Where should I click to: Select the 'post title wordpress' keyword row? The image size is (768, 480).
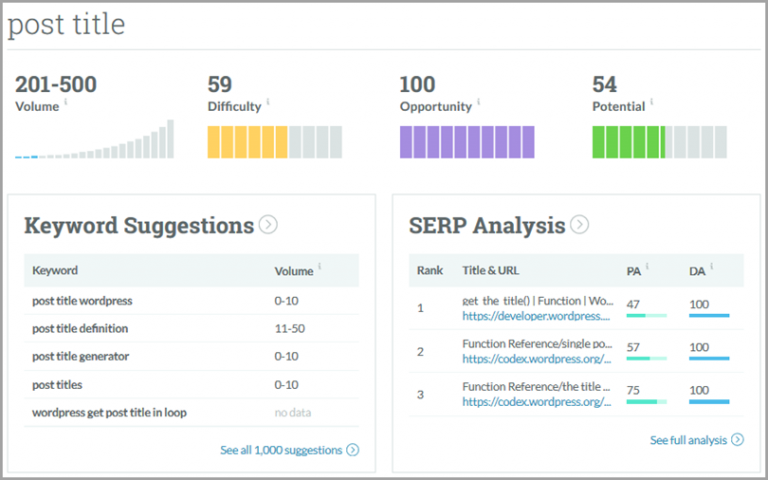point(82,300)
